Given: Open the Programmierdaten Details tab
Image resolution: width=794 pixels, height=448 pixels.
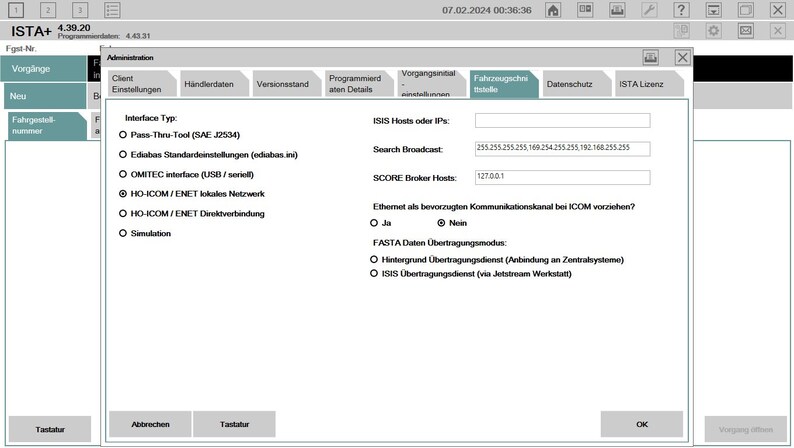Looking at the screenshot, I should coord(358,84).
